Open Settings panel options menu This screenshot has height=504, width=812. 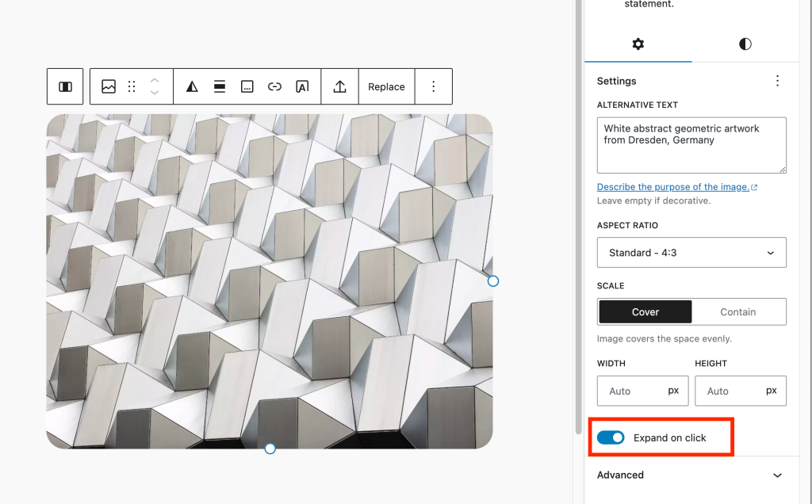pyautogui.click(x=777, y=81)
